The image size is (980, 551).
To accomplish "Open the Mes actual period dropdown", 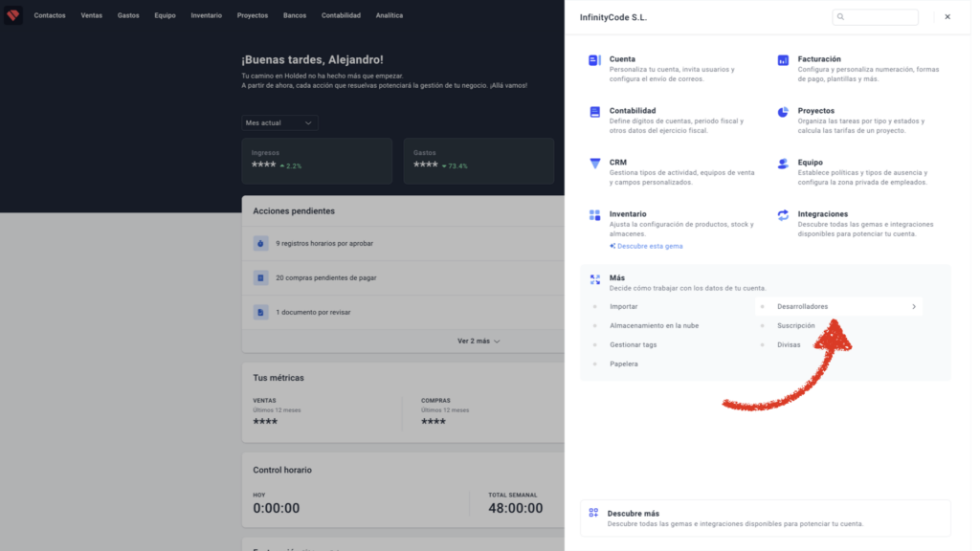I will pyautogui.click(x=281, y=123).
